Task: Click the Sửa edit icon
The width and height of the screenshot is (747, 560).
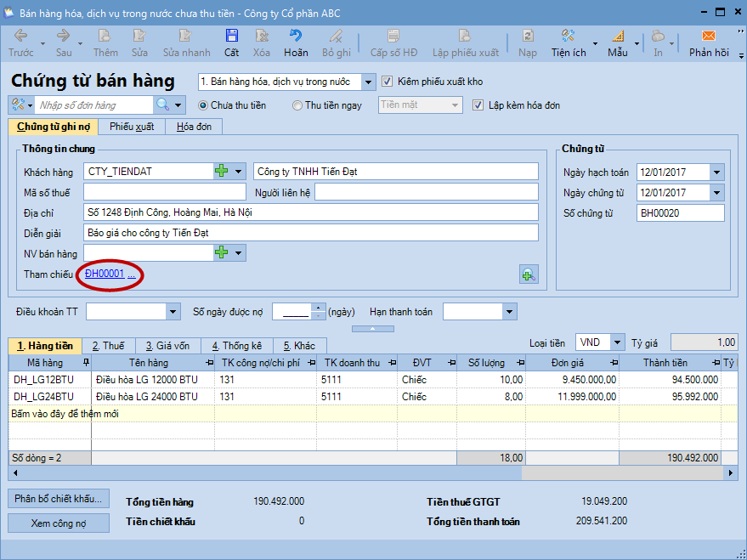Action: pos(139,37)
